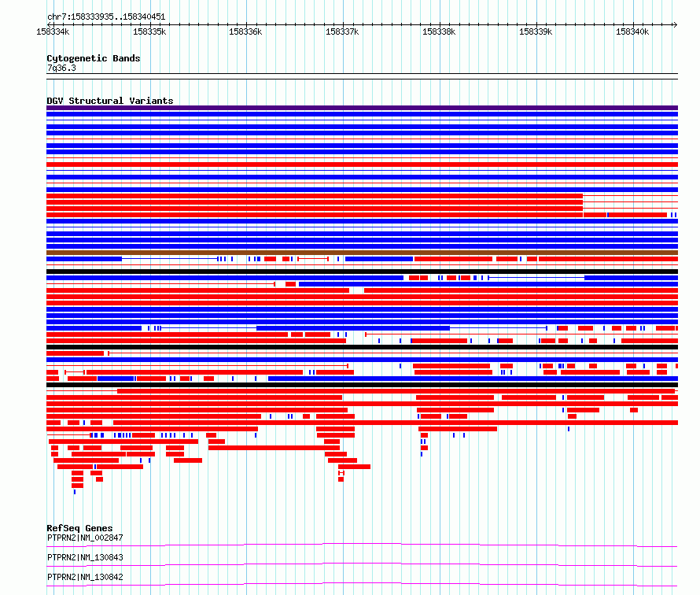Select the magenta transcript line under NM_130842
Screen dimensions: 700x595
click(362, 584)
